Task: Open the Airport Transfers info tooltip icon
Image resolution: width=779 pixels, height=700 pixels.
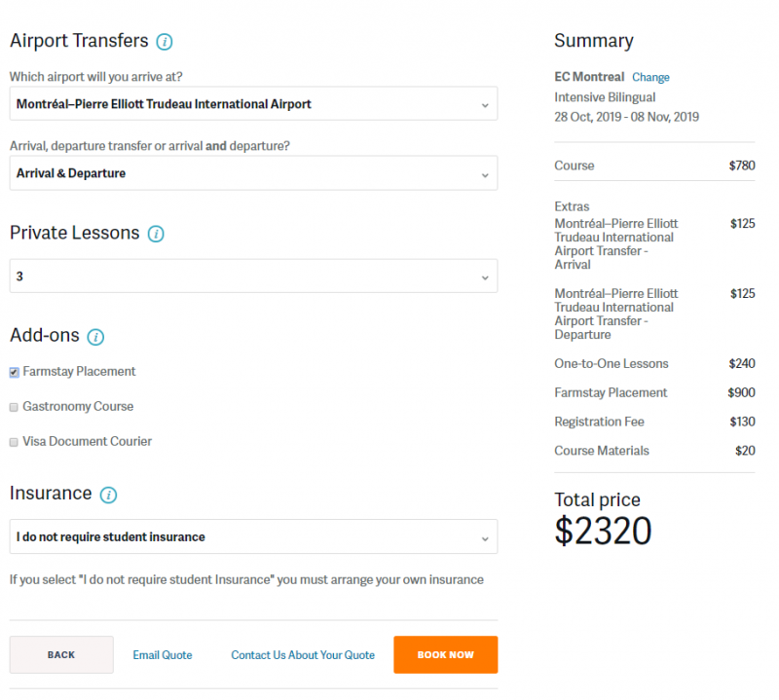Action: (166, 41)
